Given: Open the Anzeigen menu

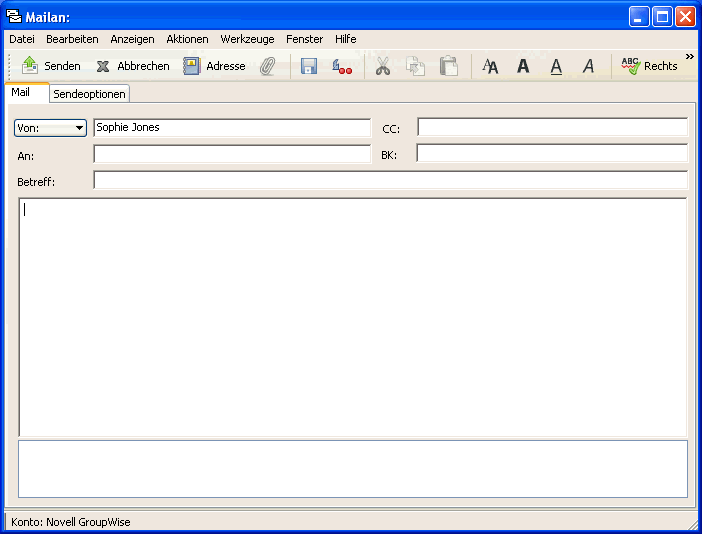Looking at the screenshot, I should click(x=133, y=39).
